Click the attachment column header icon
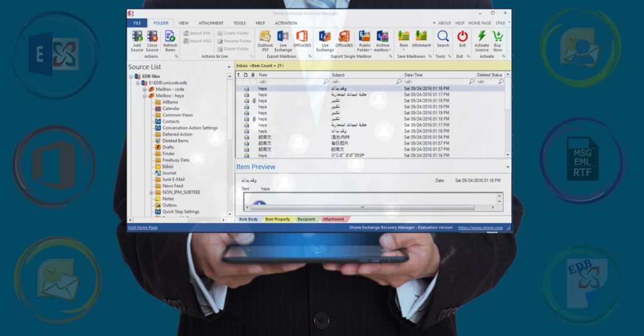The height and width of the screenshot is (336, 644). (253, 75)
